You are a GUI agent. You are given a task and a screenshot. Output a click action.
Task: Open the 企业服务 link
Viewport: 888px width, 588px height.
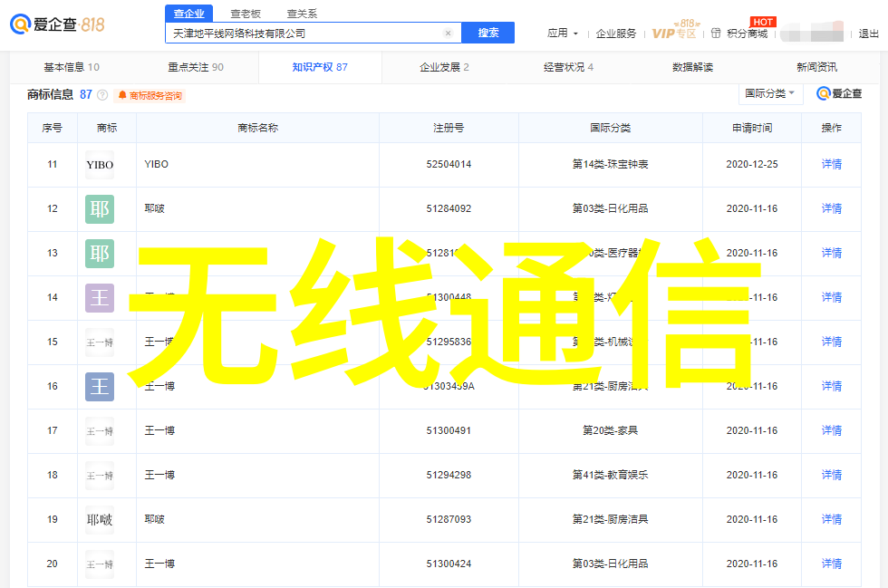pyautogui.click(x=615, y=34)
